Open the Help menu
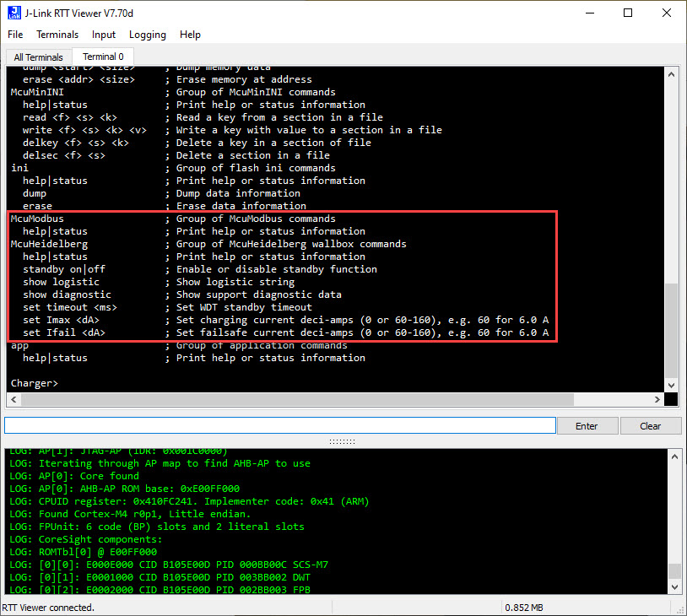This screenshot has height=616, width=687. pos(190,35)
